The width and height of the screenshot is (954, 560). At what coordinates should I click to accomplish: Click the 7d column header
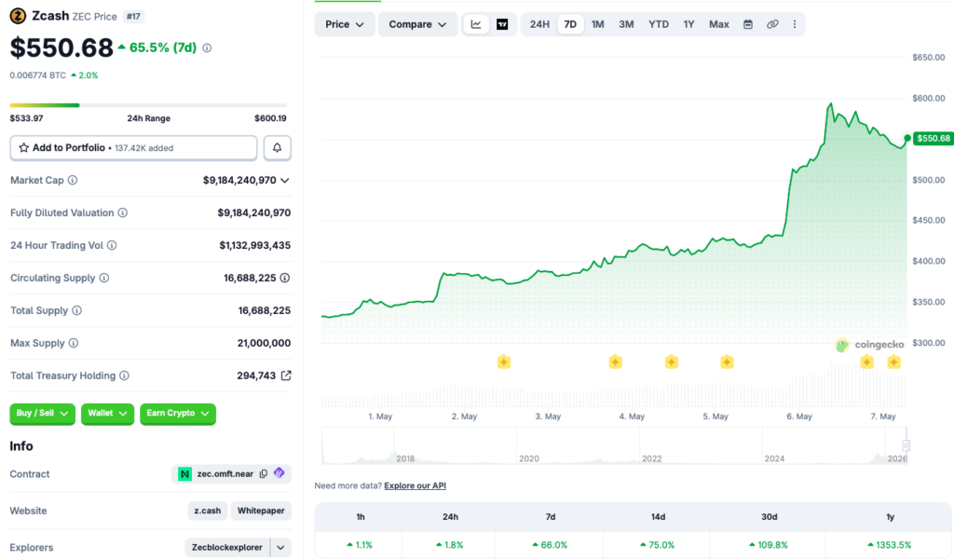[x=550, y=517]
